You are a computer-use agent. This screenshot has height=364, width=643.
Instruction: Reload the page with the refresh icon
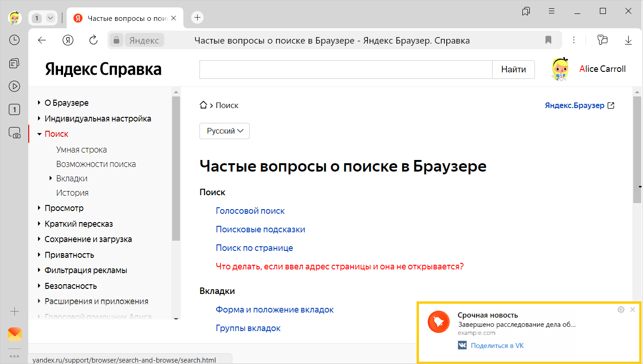pyautogui.click(x=93, y=40)
